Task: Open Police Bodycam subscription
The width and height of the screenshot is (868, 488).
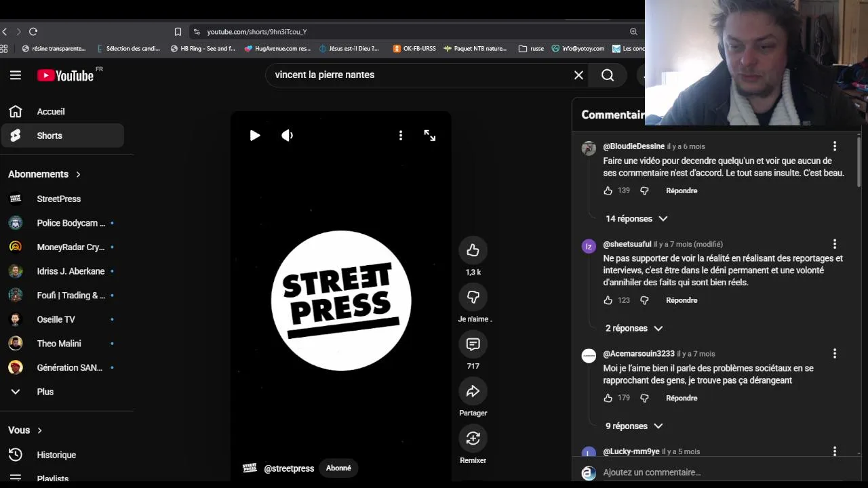Action: tap(62, 223)
